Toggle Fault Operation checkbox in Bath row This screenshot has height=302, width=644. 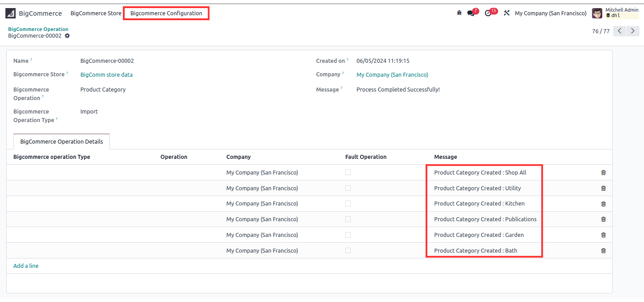coord(348,250)
